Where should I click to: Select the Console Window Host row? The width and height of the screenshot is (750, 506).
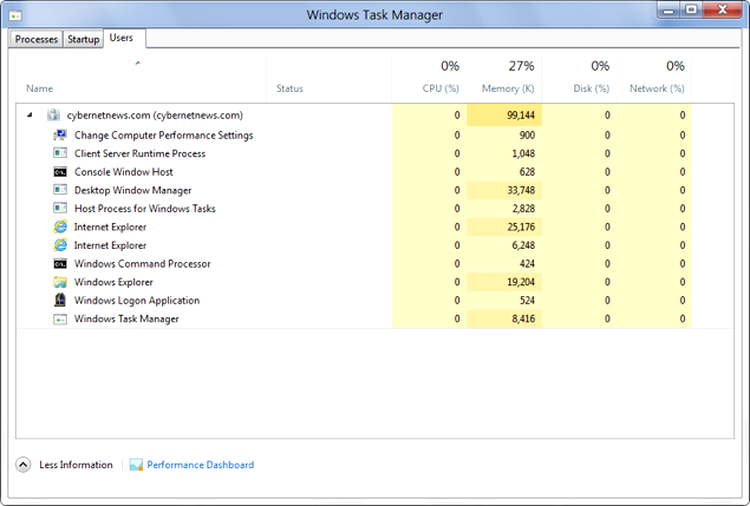click(x=375, y=172)
